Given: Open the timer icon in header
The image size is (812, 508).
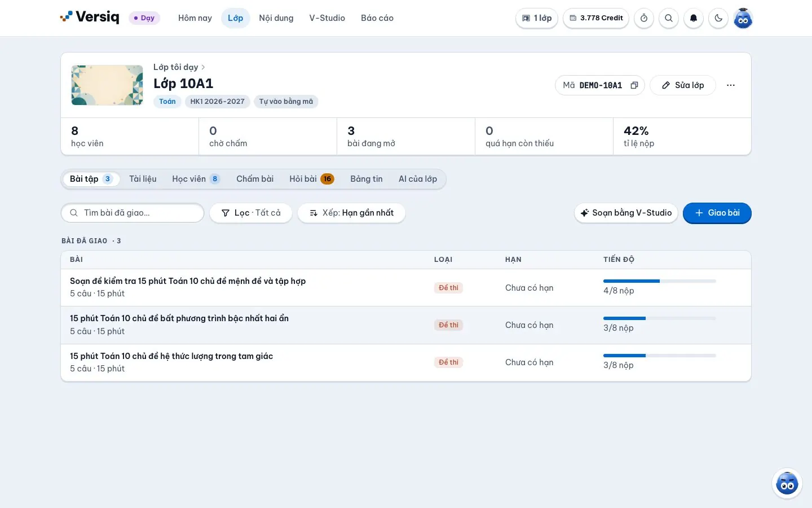Looking at the screenshot, I should click(644, 18).
